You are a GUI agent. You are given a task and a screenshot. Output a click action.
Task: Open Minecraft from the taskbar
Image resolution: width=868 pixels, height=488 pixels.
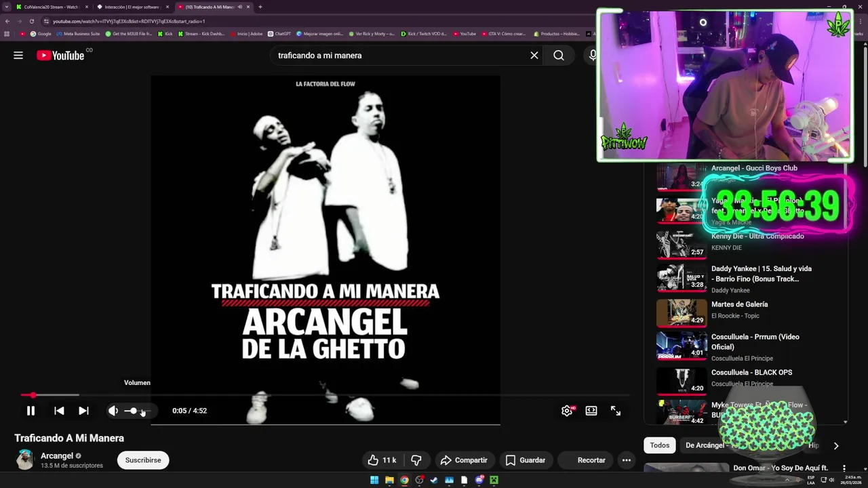(494, 480)
